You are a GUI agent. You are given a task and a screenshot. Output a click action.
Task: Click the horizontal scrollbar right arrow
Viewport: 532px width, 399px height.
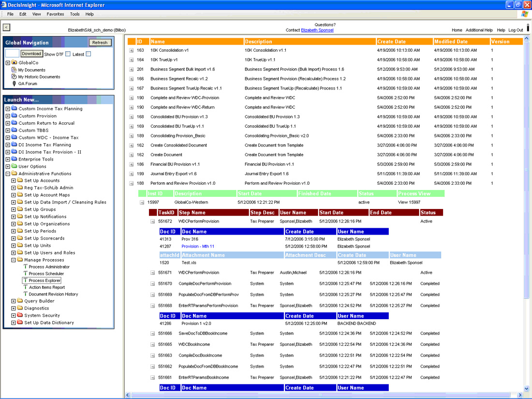point(520,395)
